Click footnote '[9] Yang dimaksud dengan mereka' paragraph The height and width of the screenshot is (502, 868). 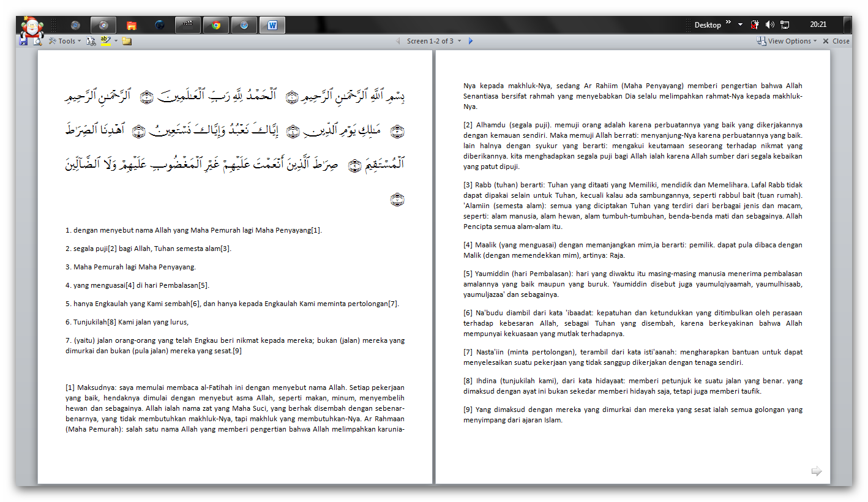[633, 414]
